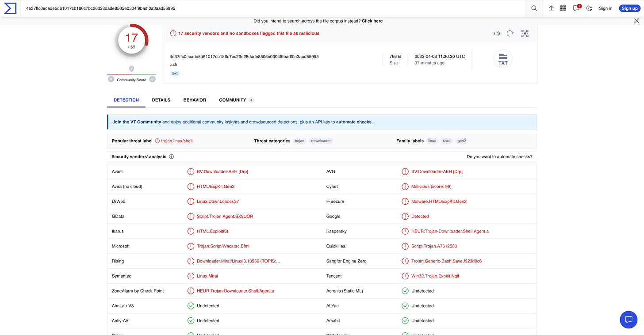This screenshot has width=644, height=335.
Task: Click the alert icon in Avast row
Action: (191, 171)
